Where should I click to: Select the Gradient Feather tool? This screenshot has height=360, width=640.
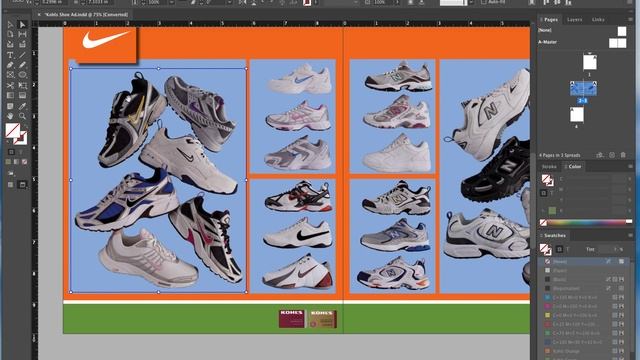click(x=22, y=96)
